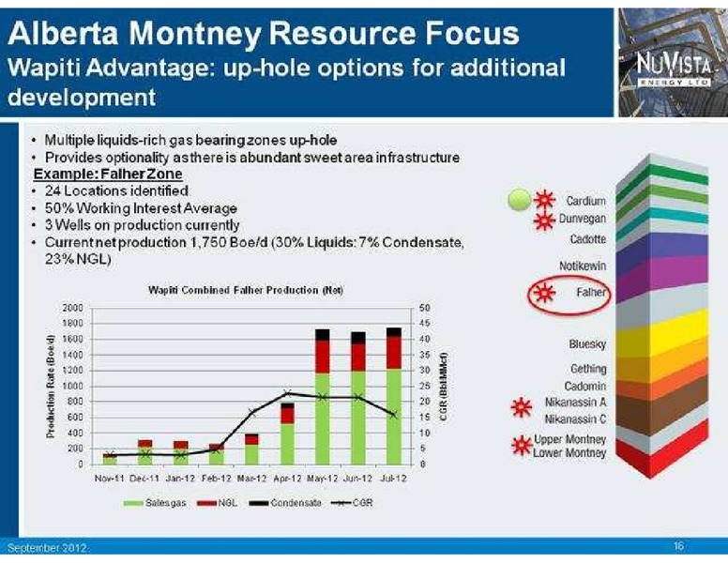Click the "Upper Montney" formation label
The width and height of the screenshot is (728, 563).
click(570, 439)
